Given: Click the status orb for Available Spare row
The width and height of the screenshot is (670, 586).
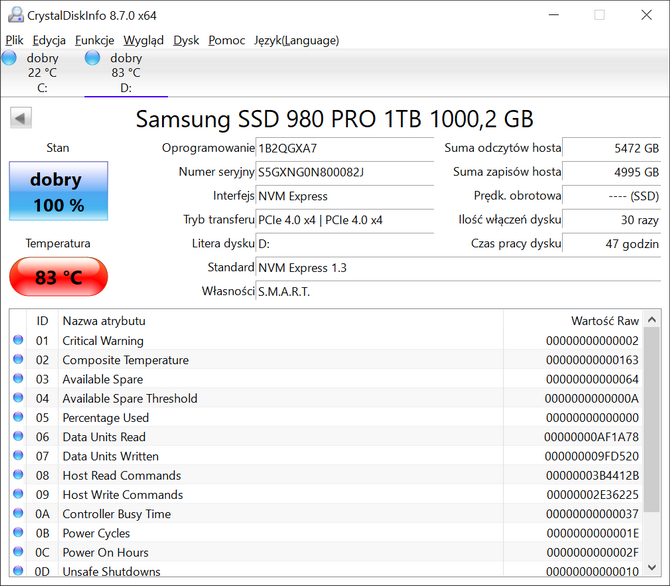Looking at the screenshot, I should 18,378.
